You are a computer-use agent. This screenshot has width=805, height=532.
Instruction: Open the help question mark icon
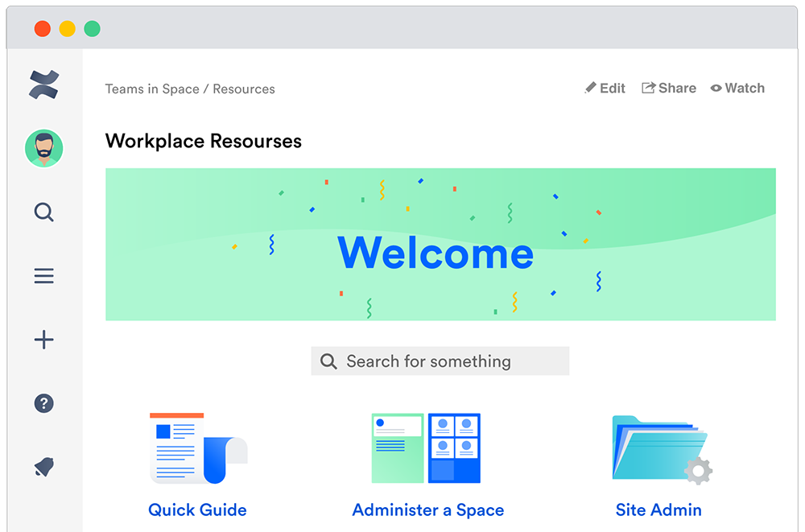pos(44,403)
